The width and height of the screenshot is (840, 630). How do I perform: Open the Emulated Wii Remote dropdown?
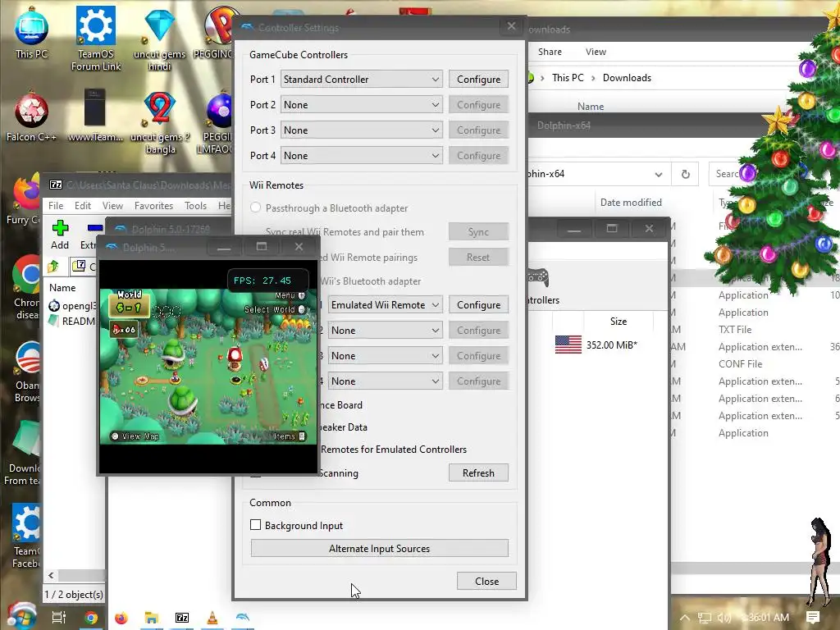386,305
